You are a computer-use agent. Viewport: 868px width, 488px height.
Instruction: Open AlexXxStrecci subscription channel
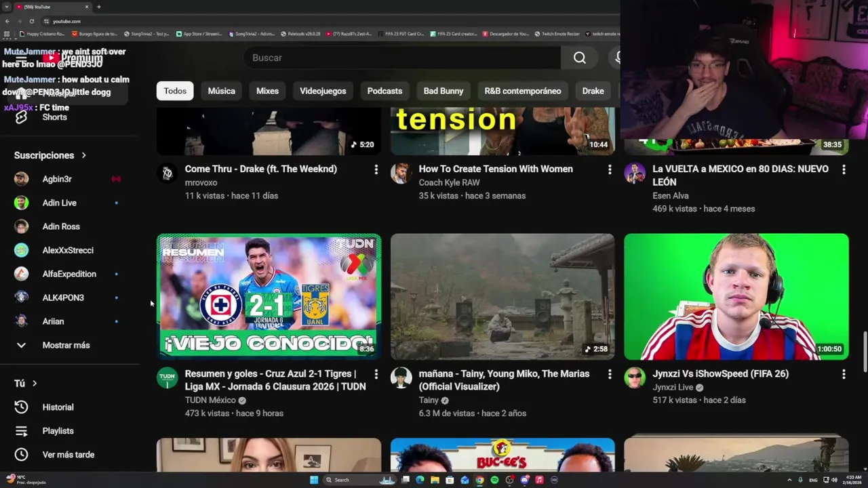coord(68,250)
